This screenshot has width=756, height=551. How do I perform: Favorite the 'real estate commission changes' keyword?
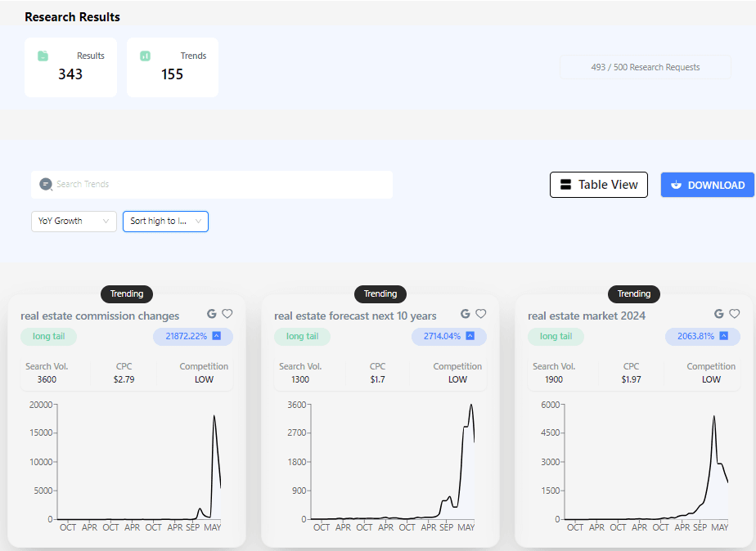click(227, 313)
